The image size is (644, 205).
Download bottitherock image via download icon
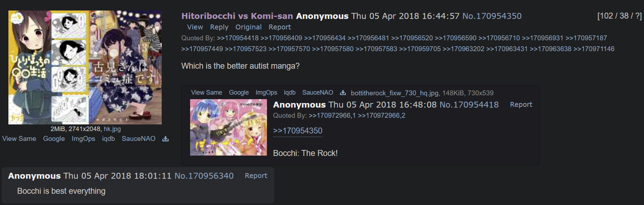pyautogui.click(x=343, y=93)
